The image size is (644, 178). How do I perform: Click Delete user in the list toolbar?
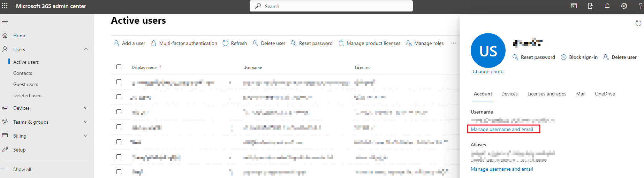(x=269, y=43)
